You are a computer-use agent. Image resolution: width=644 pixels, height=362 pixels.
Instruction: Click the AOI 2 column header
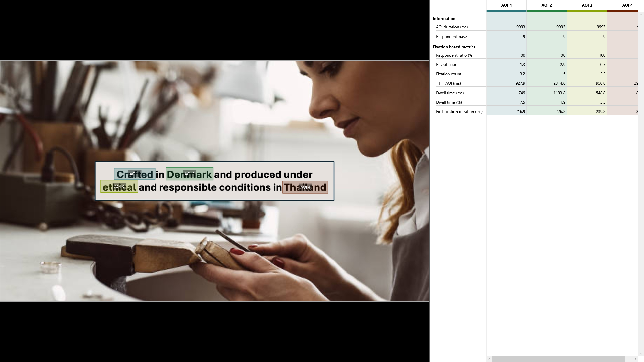[x=547, y=5]
